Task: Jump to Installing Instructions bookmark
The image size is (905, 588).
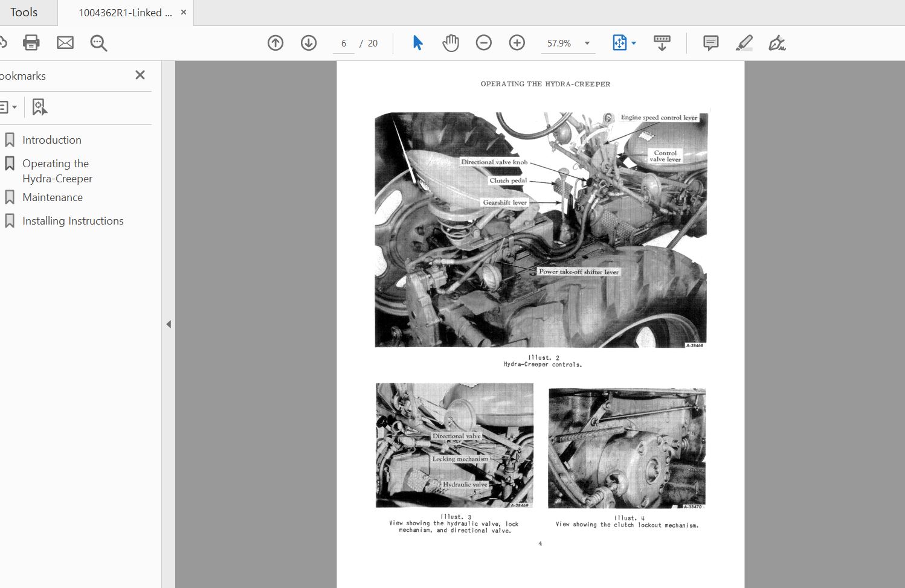Action: 73,221
